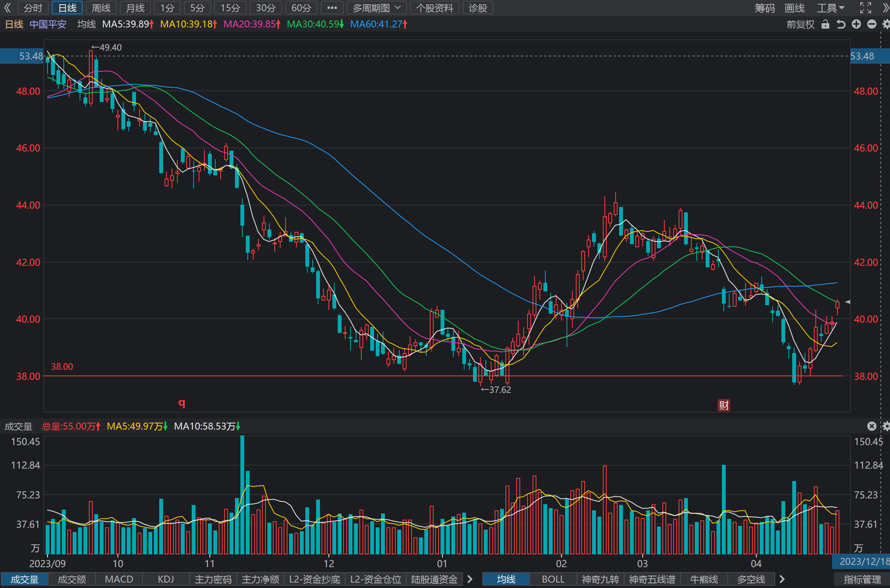Screen dimensions: 890x588
Task: Expand right panel with double chevron icon
Action: (886, 8)
